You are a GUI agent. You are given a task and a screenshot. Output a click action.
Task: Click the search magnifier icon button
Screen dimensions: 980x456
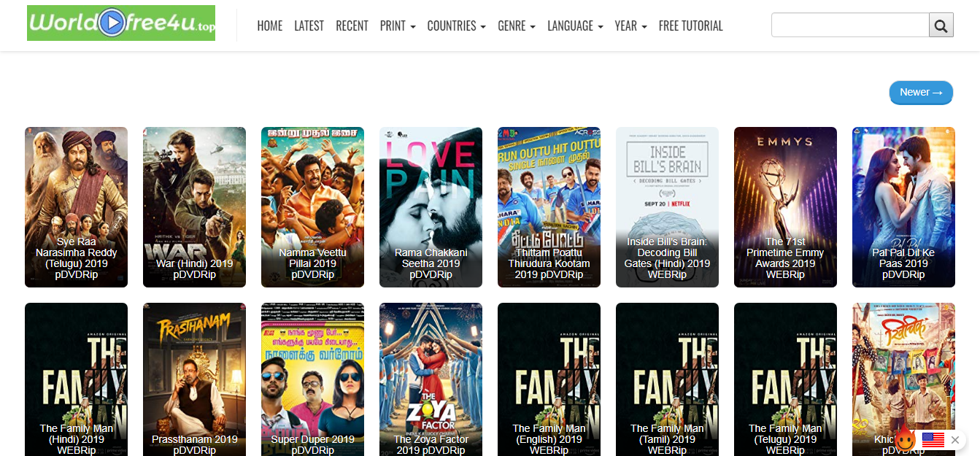[x=941, y=26]
